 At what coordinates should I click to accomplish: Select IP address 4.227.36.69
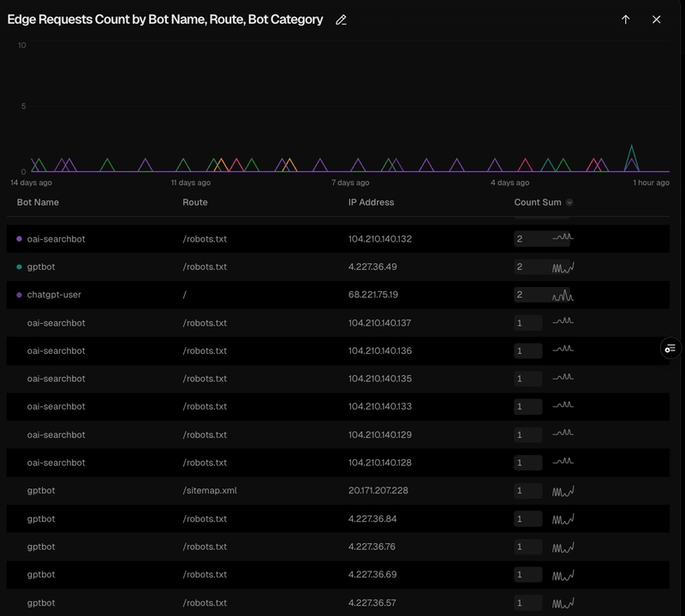[372, 575]
